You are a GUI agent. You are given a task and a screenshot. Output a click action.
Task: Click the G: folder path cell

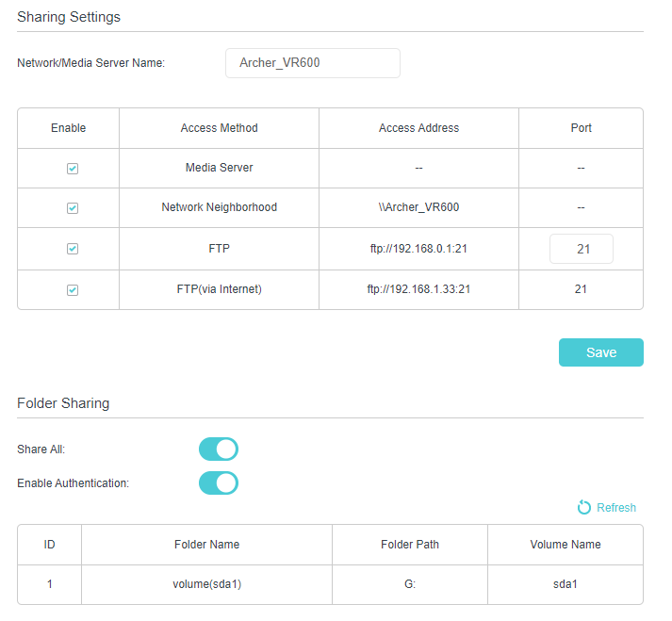pos(409,584)
